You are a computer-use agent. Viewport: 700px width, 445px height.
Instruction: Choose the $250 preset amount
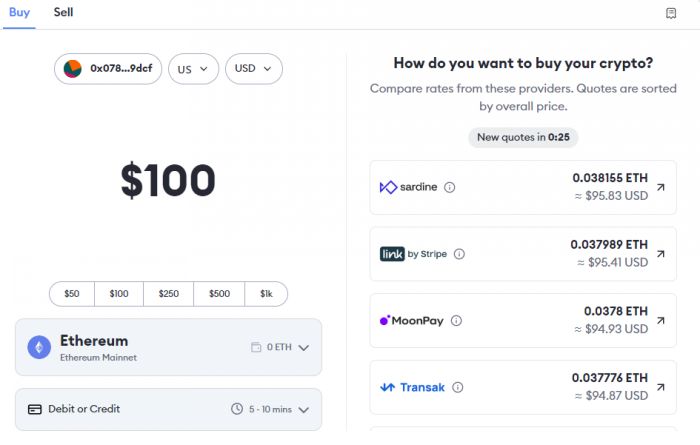pyautogui.click(x=168, y=294)
